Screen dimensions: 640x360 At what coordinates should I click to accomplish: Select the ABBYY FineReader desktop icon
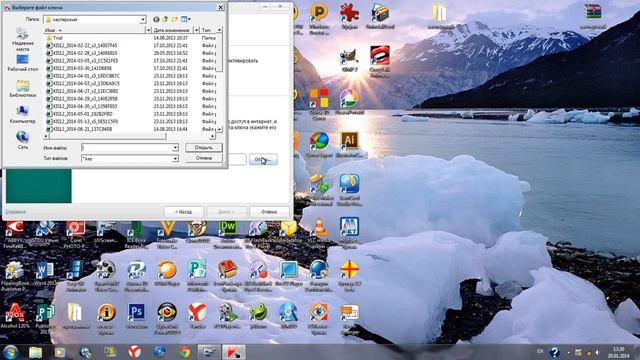point(14,234)
